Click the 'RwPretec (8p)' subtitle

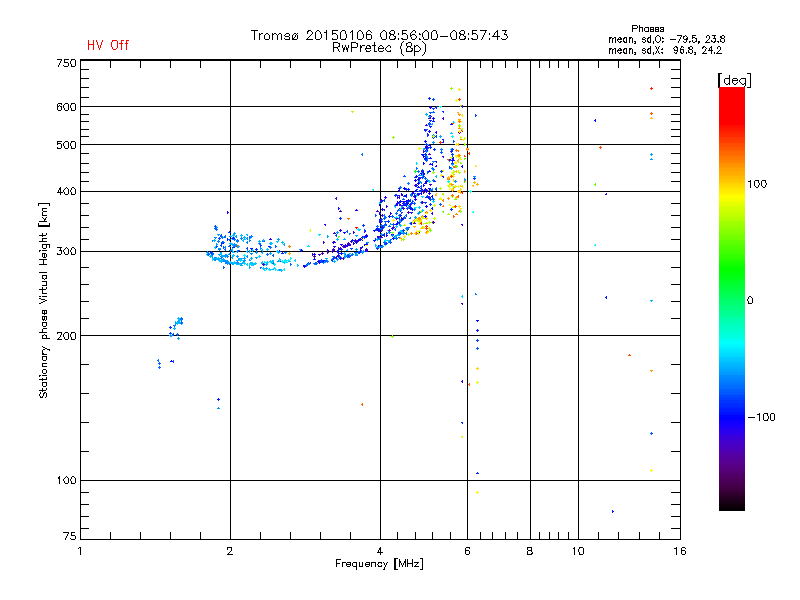[x=379, y=48]
